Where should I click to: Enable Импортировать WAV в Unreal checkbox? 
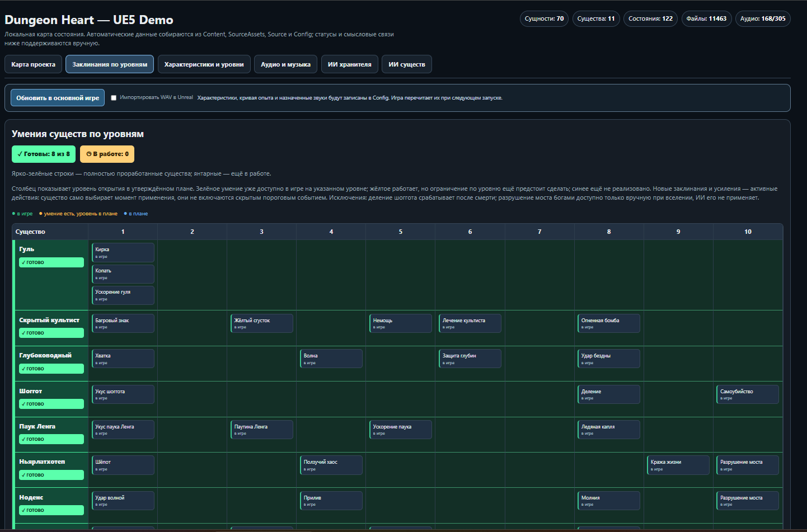114,98
